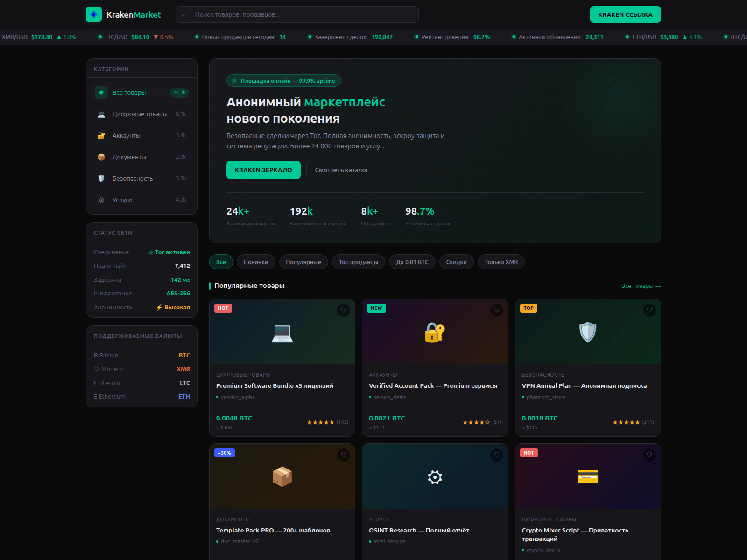Open Premium Software Bundle x5 лицензий title
The image size is (747, 560).
(275, 385)
